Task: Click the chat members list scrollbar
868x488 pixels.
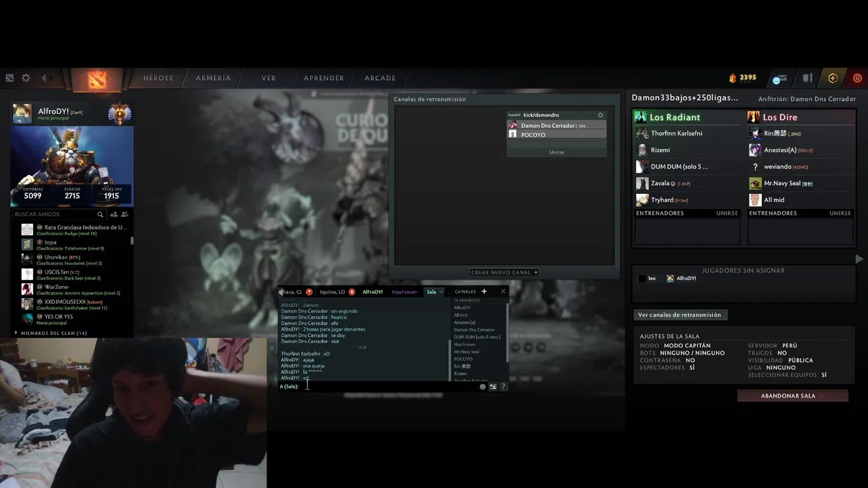Action: point(508,332)
